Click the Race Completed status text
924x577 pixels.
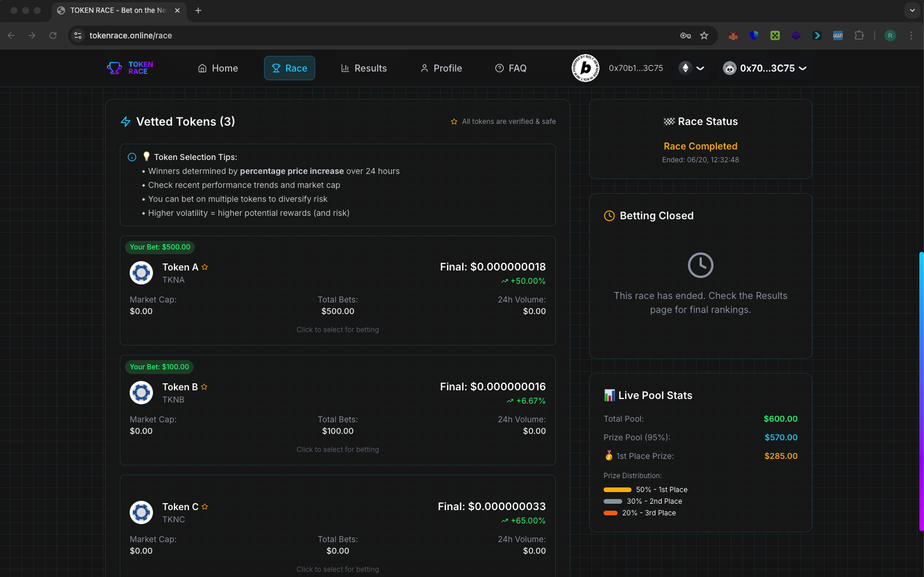701,146
